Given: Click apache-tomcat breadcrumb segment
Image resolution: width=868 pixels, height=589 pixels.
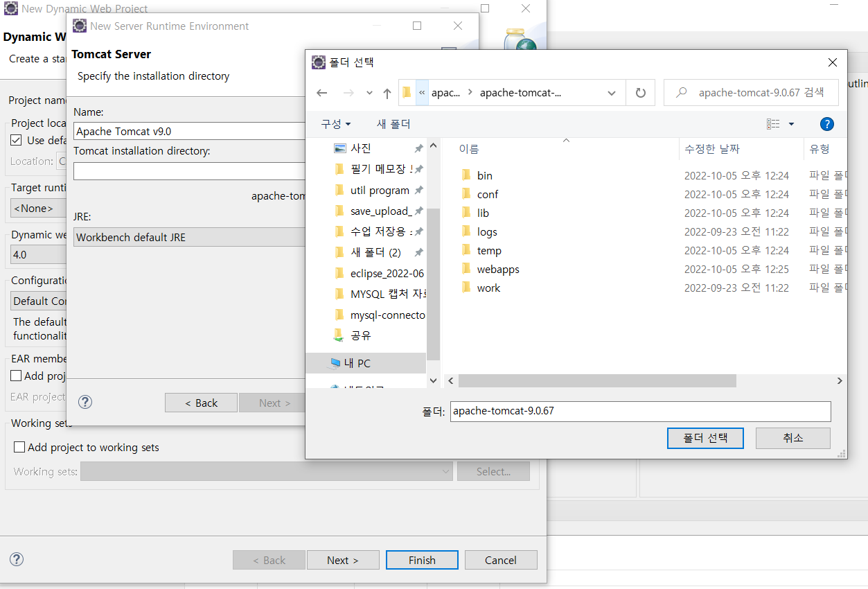Looking at the screenshot, I should pyautogui.click(x=520, y=93).
